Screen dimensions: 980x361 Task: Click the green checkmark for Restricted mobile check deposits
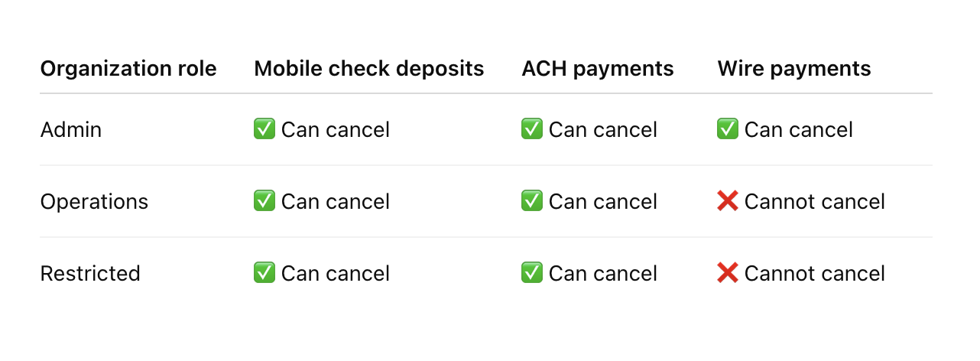click(x=264, y=274)
